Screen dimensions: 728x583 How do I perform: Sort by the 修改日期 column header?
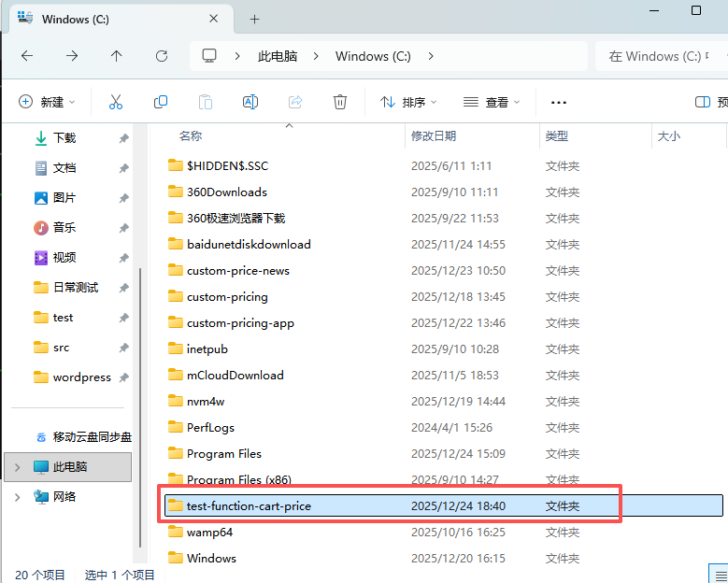click(x=434, y=136)
